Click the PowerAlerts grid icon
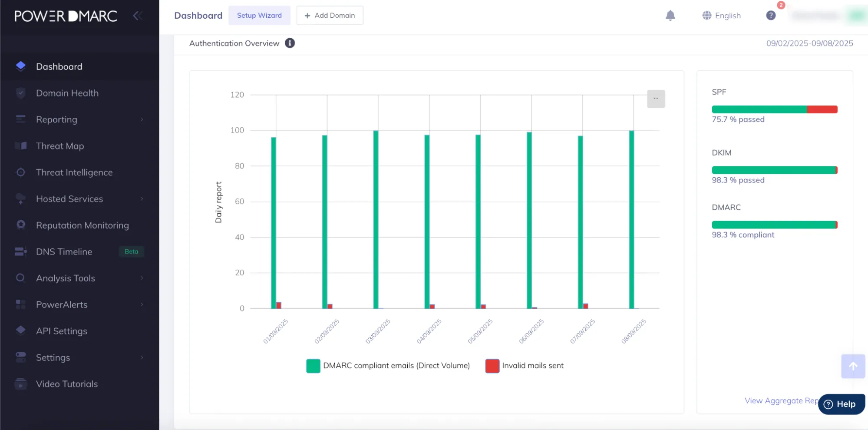This screenshot has width=868, height=430. (20, 304)
